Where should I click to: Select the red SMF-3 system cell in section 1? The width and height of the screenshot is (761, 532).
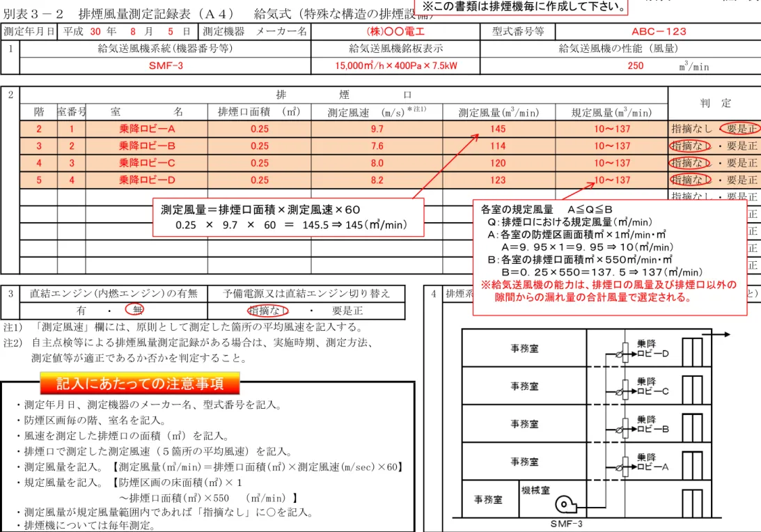[x=166, y=65]
